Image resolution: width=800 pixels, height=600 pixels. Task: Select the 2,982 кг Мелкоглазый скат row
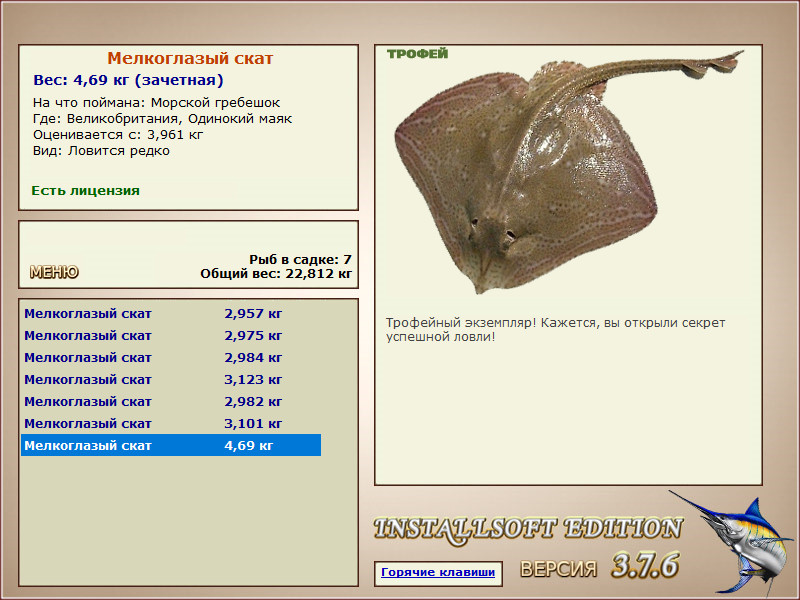pos(171,401)
